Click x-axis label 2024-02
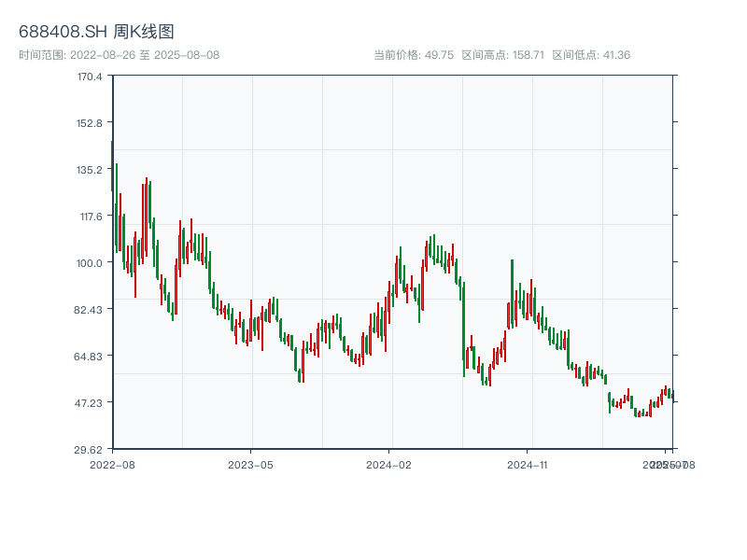Screen dimensions: 747x560 click(x=388, y=465)
